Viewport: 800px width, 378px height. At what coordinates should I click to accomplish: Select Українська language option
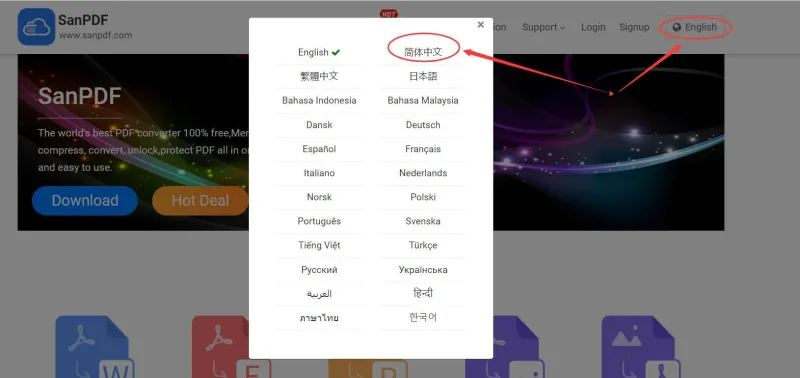(x=423, y=270)
